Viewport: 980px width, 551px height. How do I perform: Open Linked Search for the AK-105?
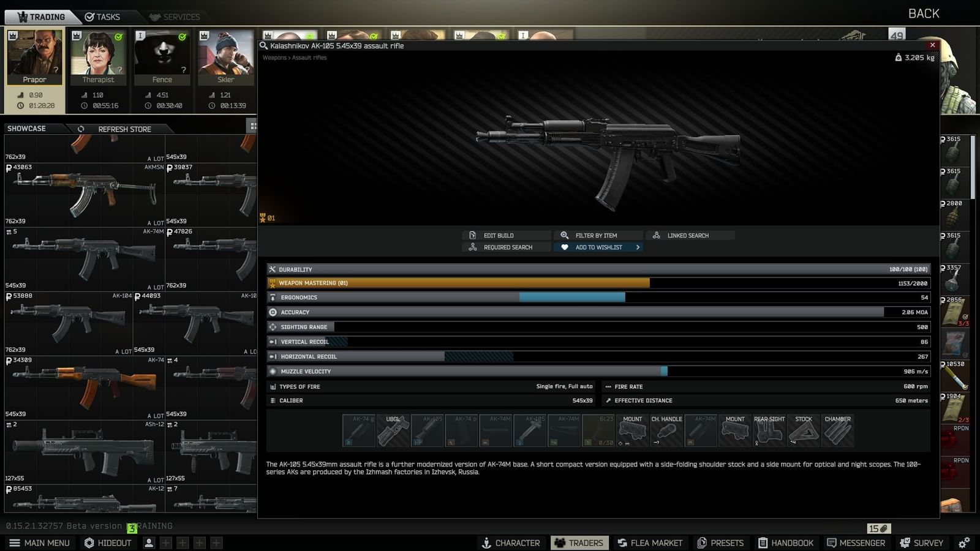[x=690, y=235]
